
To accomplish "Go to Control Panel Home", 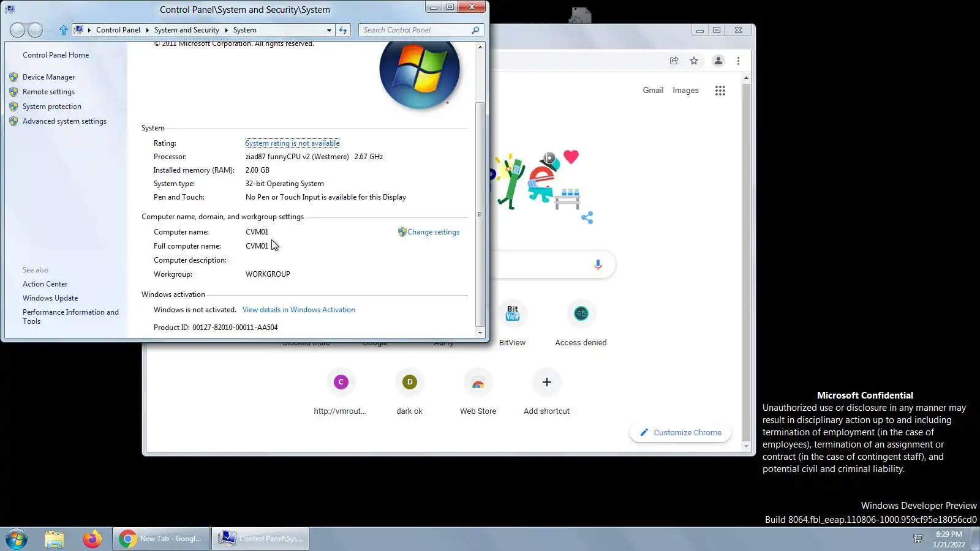I will click(56, 55).
